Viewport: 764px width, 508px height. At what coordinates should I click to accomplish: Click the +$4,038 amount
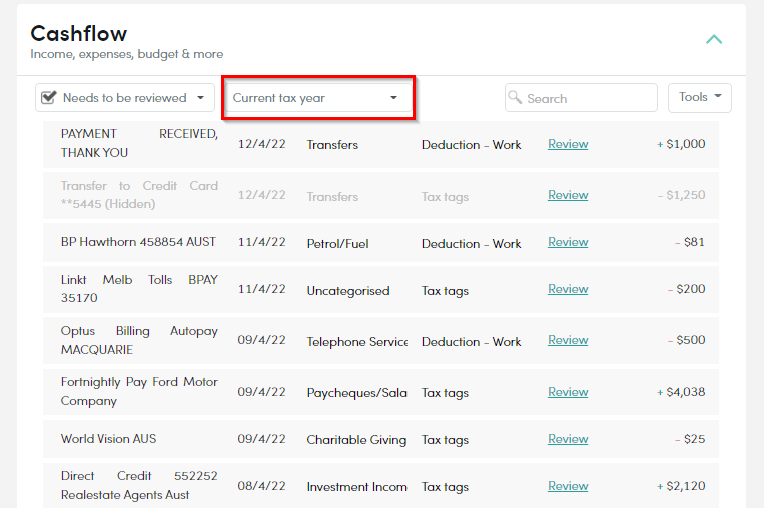point(681,392)
